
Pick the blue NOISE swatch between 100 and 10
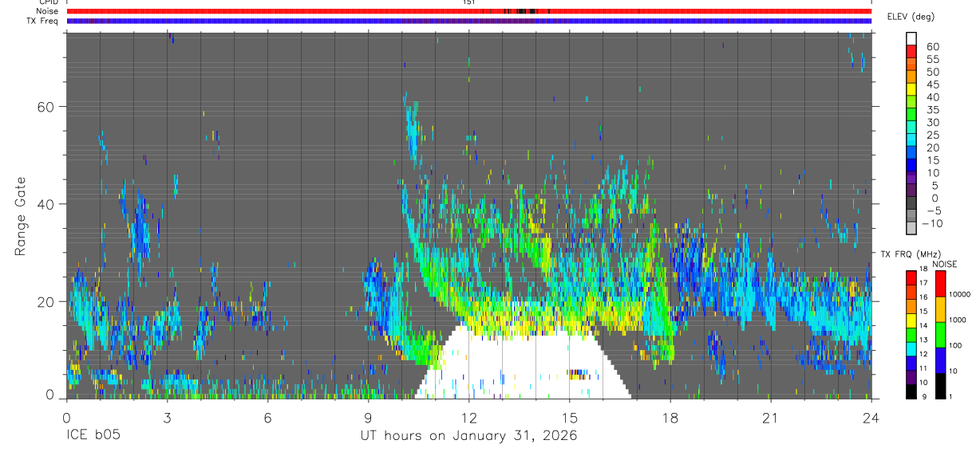point(940,360)
